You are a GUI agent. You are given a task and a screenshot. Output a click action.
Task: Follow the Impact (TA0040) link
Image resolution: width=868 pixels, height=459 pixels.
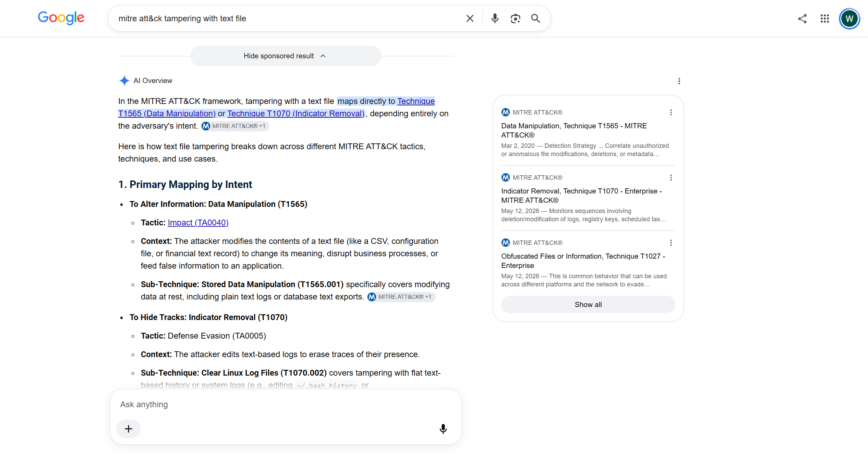(x=198, y=223)
